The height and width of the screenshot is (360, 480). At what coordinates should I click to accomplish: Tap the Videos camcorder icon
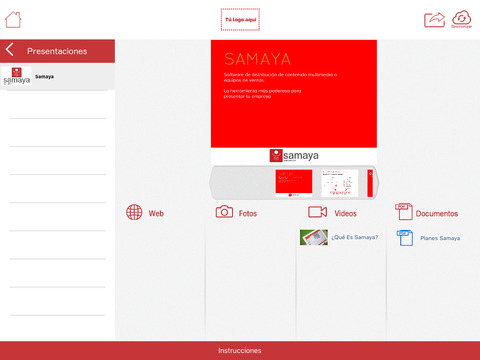click(317, 212)
